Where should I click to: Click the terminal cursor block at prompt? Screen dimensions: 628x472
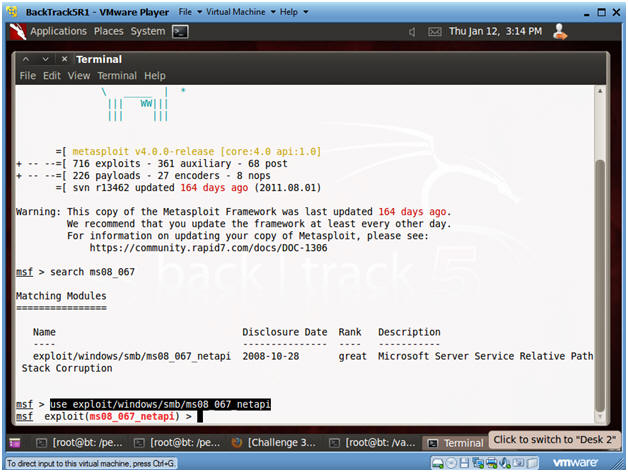200,417
